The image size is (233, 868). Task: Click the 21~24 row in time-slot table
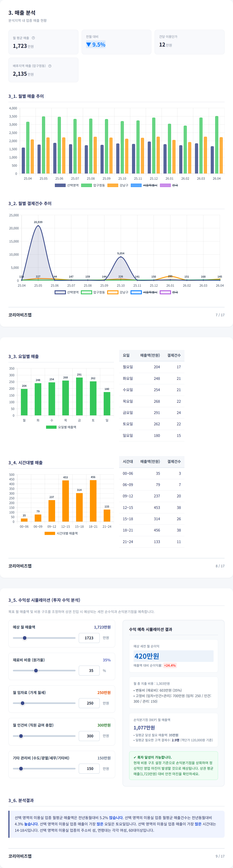click(152, 542)
